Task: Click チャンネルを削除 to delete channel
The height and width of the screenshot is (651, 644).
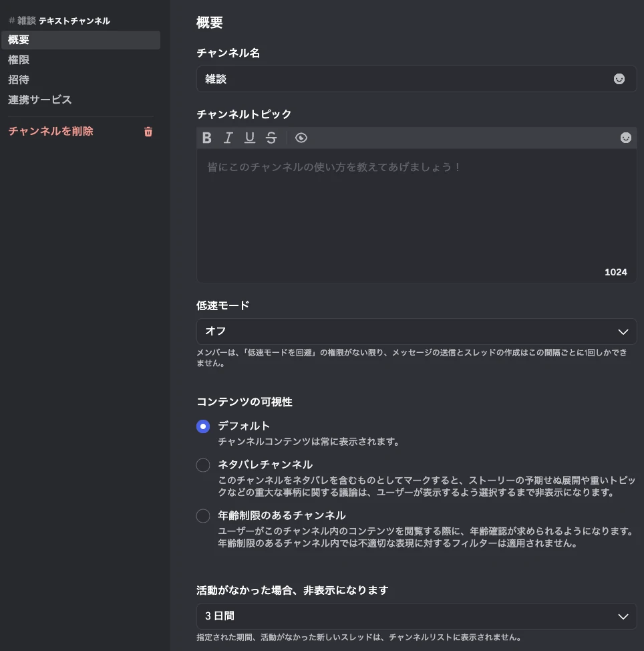Action: click(51, 131)
